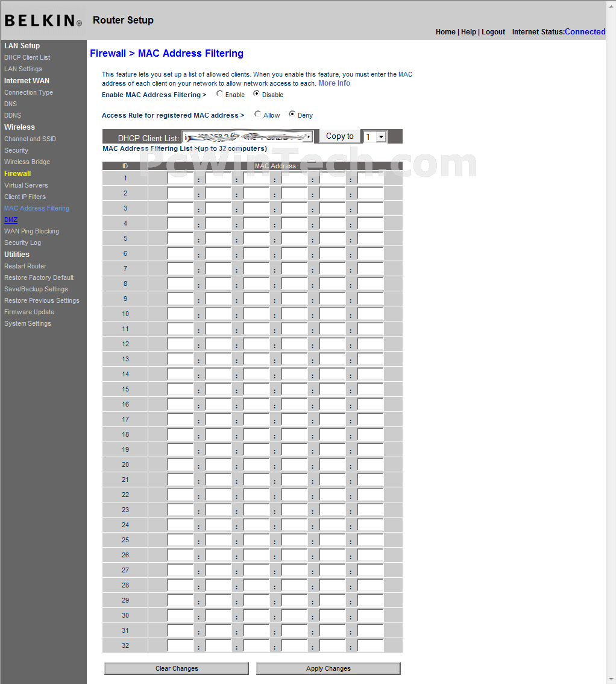Click last MAC octet field of ID 32
The image size is (616, 684).
(370, 645)
